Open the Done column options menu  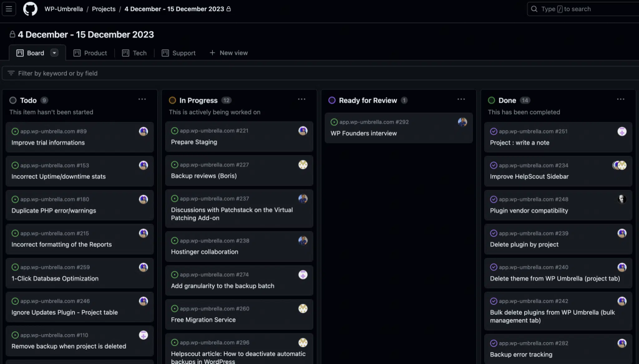pos(621,99)
